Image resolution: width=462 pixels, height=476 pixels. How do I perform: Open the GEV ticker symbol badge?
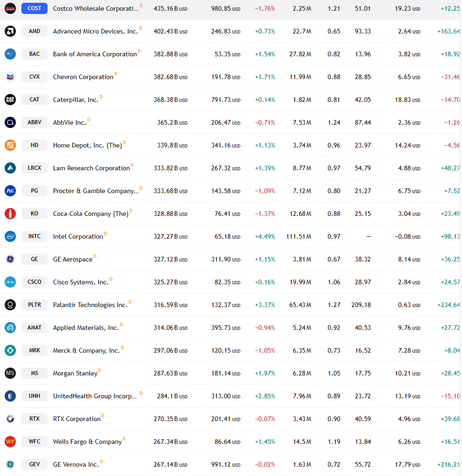[x=34, y=464]
